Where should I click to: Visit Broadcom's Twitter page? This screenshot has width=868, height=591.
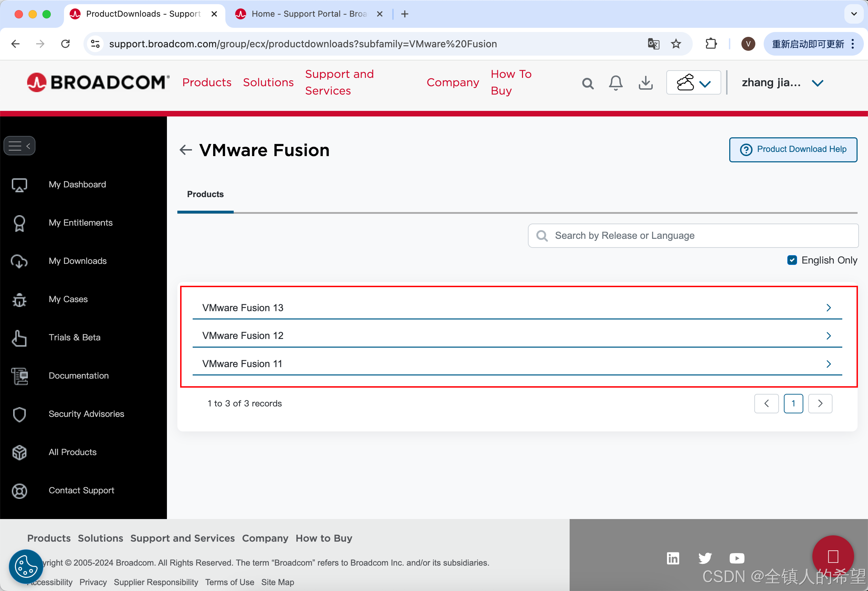[705, 558]
